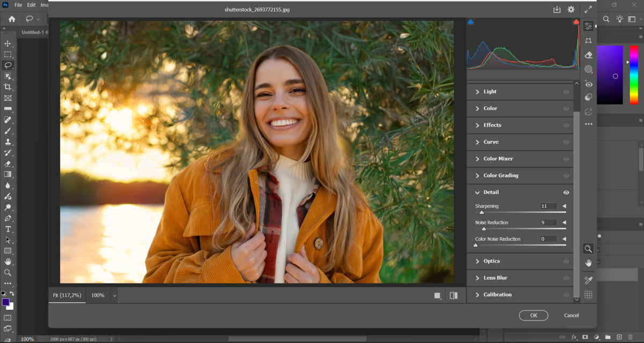Toggle shadow clipping warning blue triangle
Screen dimensions: 644x343
click(x=471, y=22)
